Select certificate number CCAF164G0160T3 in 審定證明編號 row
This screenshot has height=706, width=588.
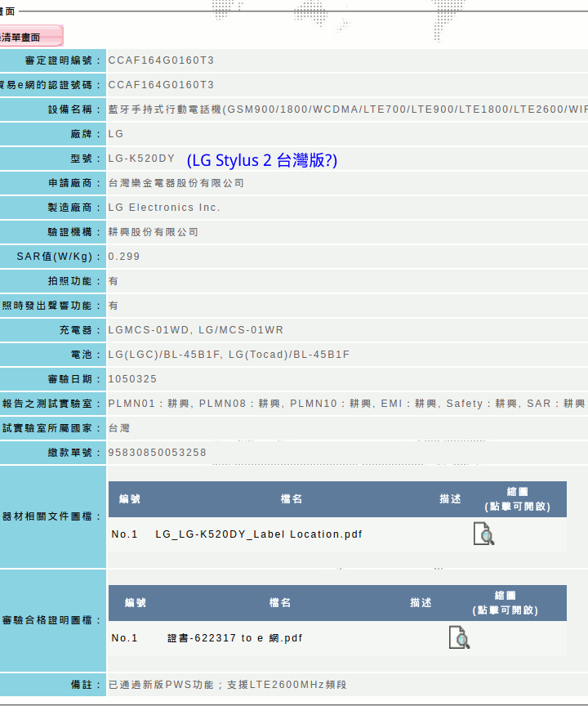click(x=161, y=60)
